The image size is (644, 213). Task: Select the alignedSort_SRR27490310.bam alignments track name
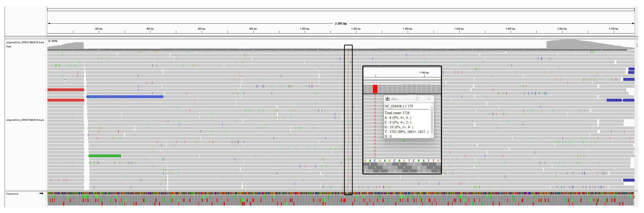25,120
